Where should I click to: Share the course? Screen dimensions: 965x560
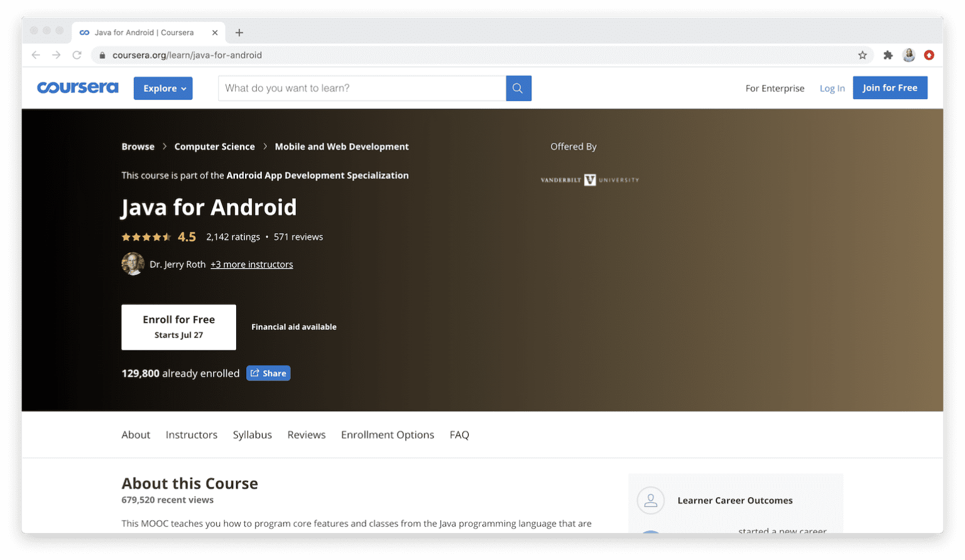tap(268, 373)
